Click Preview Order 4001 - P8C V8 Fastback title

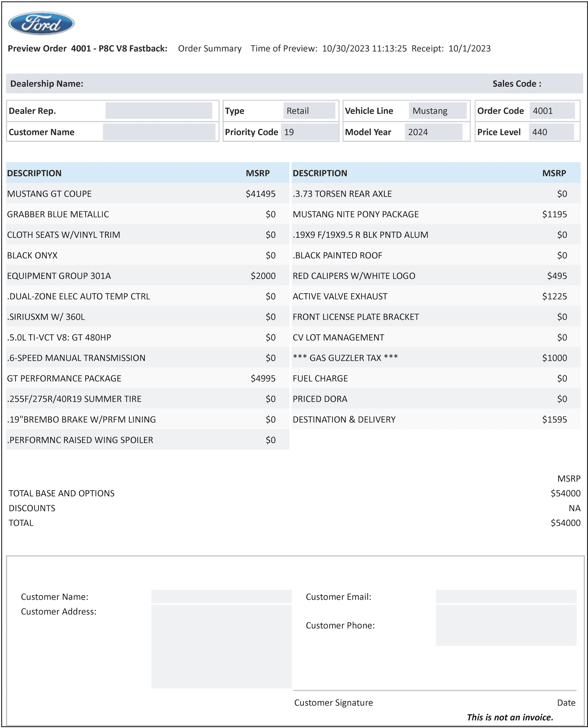click(87, 49)
